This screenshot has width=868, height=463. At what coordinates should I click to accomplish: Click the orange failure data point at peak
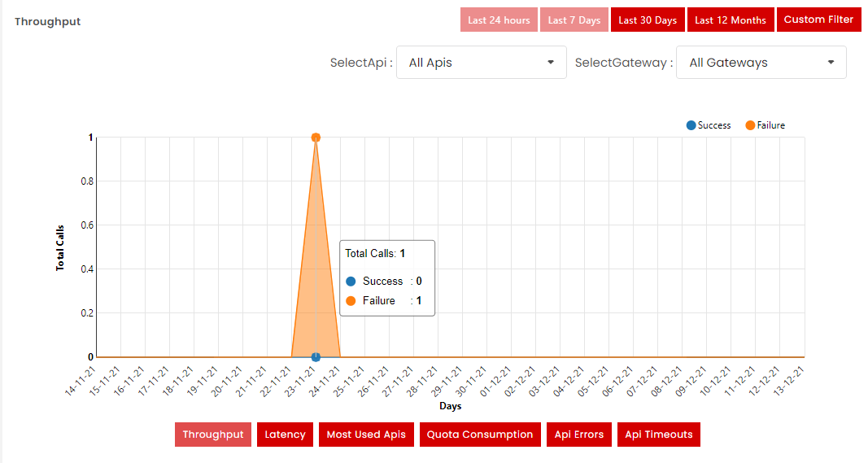click(316, 138)
